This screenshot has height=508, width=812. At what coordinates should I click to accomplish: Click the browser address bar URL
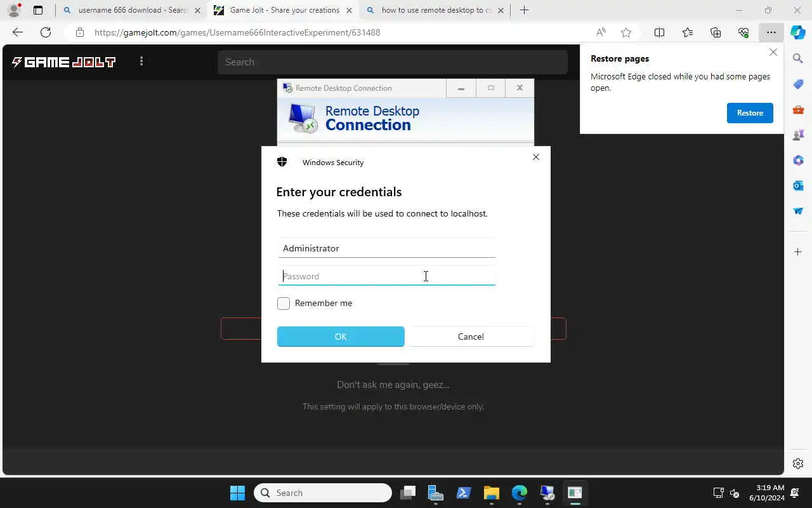coord(237,32)
